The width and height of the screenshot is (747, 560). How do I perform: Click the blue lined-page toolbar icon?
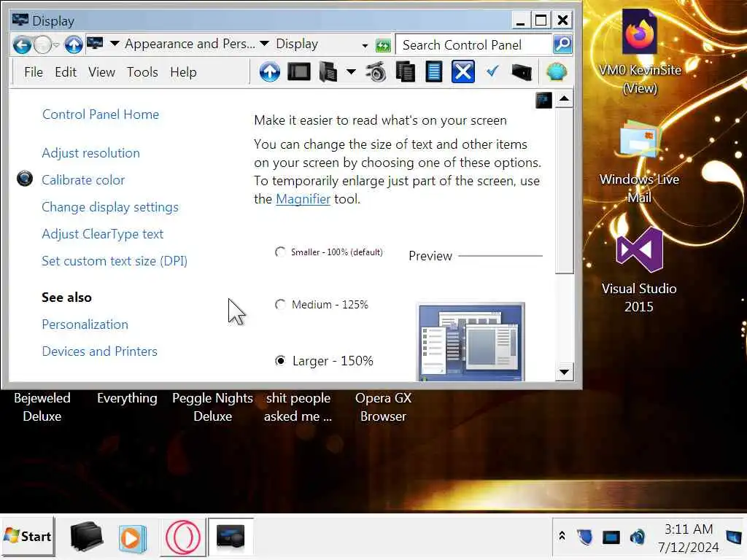pos(433,72)
